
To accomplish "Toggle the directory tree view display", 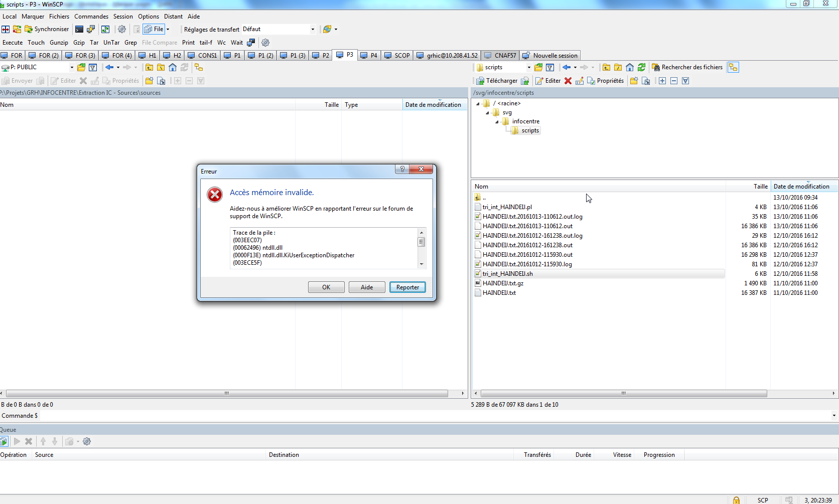I will click(733, 67).
